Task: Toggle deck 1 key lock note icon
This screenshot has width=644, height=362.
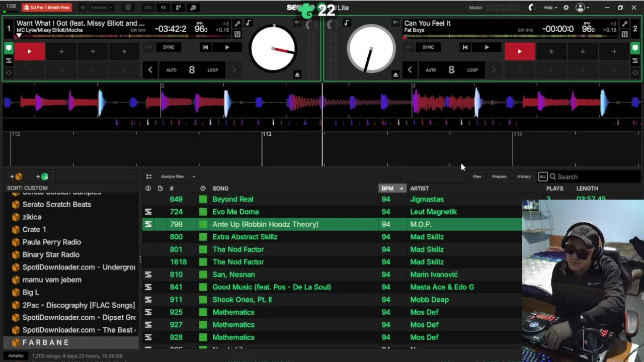Action: [249, 23]
